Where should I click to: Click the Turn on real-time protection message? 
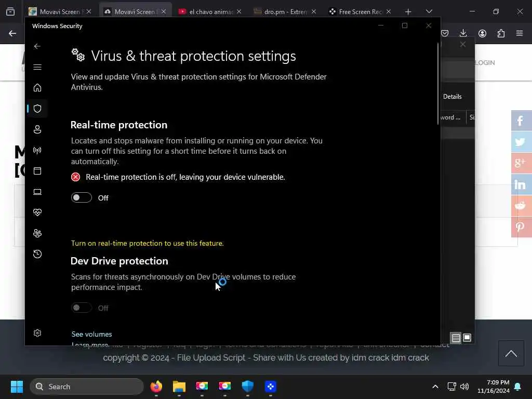pos(147,243)
